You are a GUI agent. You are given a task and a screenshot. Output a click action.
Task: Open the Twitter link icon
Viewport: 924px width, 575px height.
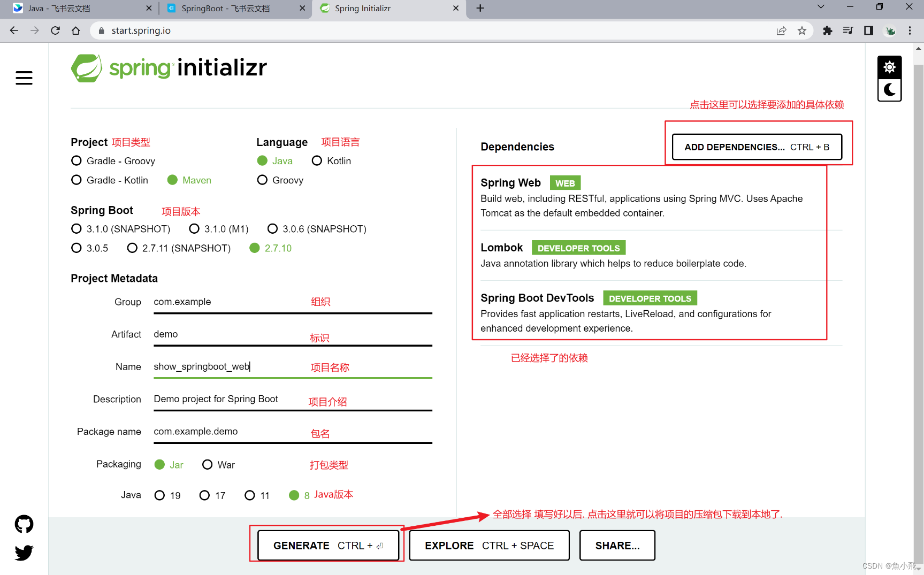click(24, 553)
